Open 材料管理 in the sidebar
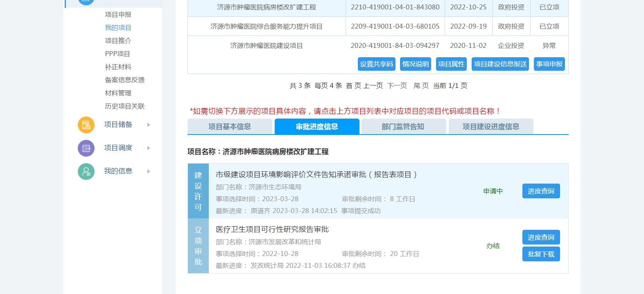This screenshot has width=644, height=294. 118,93
